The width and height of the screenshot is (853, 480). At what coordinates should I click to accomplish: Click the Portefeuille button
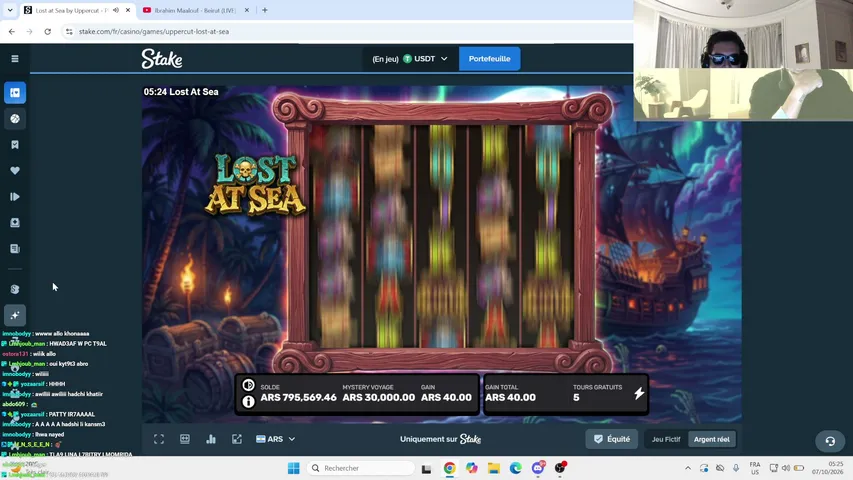pos(489,59)
